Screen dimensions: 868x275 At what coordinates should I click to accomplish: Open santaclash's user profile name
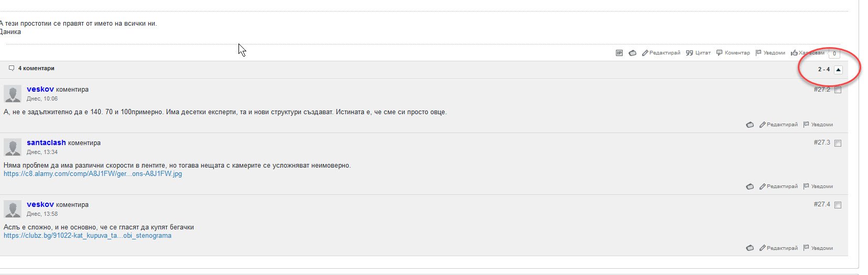tap(46, 142)
